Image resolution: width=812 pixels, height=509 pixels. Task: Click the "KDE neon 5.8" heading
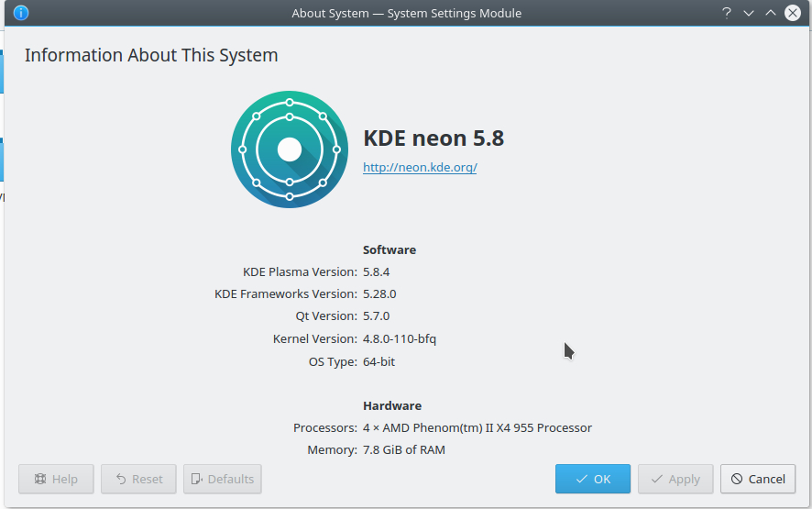(x=433, y=138)
